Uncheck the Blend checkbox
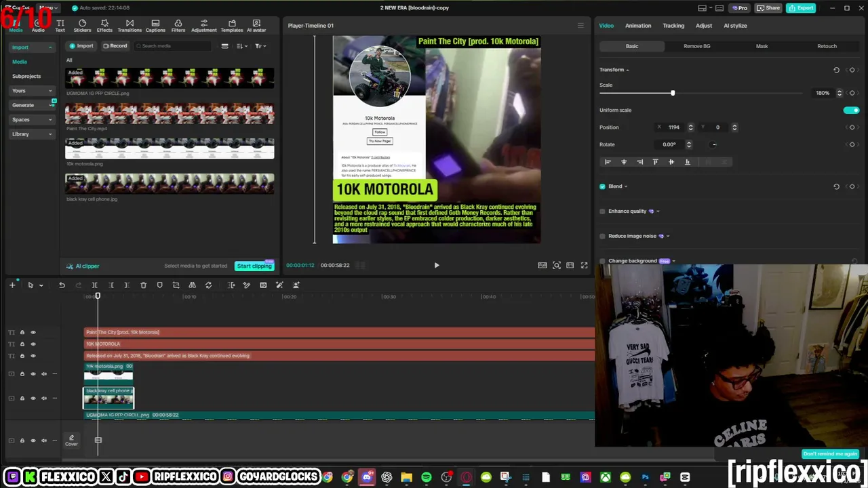Screen dimensions: 868x488 coord(602,186)
